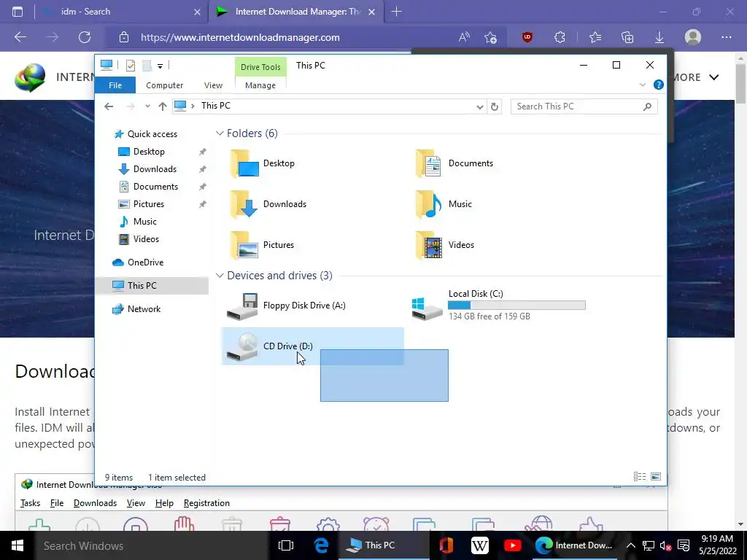Expand the MORE menu on IDM website
The image size is (747, 560).
pyautogui.click(x=695, y=77)
